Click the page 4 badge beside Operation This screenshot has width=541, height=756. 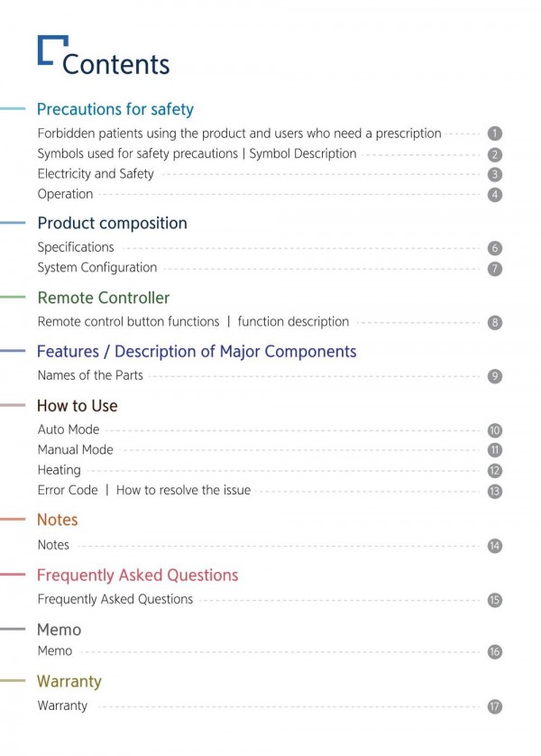pyautogui.click(x=494, y=195)
